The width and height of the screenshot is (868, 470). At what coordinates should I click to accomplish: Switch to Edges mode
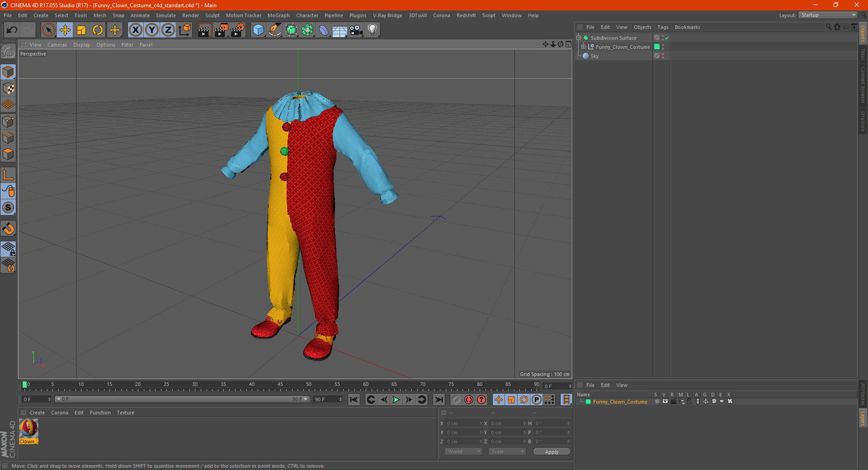[x=8, y=138]
